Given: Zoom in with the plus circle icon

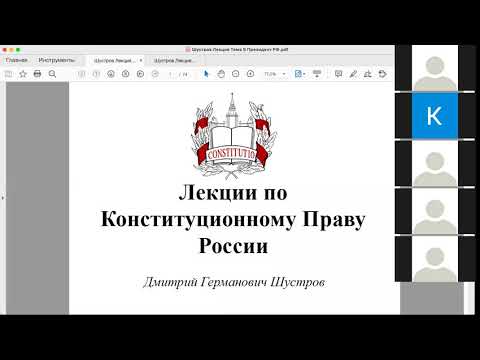Looking at the screenshot, I should (x=250, y=74).
